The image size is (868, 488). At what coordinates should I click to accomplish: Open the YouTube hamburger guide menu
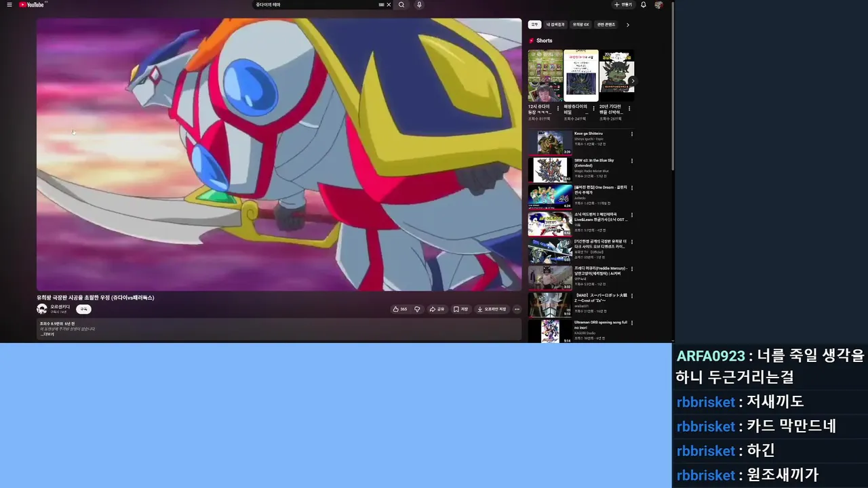coord(9,5)
